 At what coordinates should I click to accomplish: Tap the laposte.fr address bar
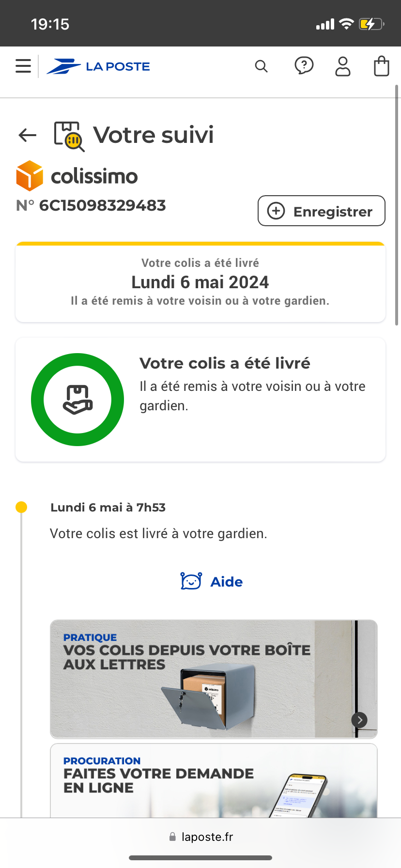tap(200, 837)
